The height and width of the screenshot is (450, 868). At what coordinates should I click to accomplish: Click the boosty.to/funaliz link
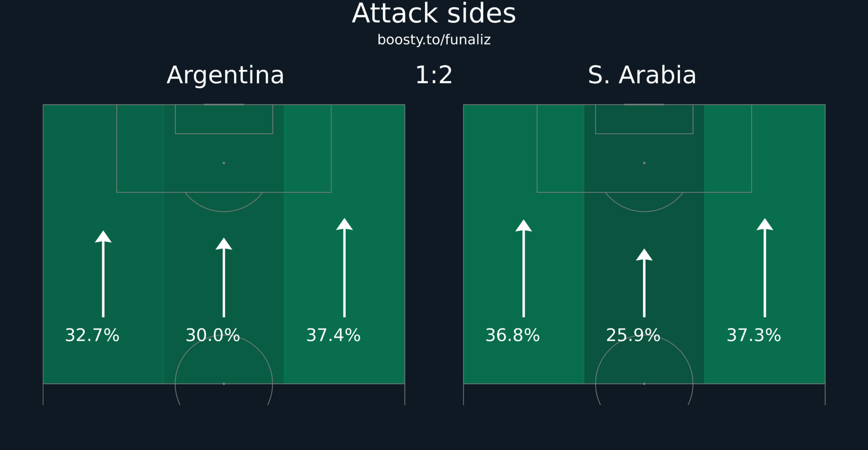tap(434, 40)
